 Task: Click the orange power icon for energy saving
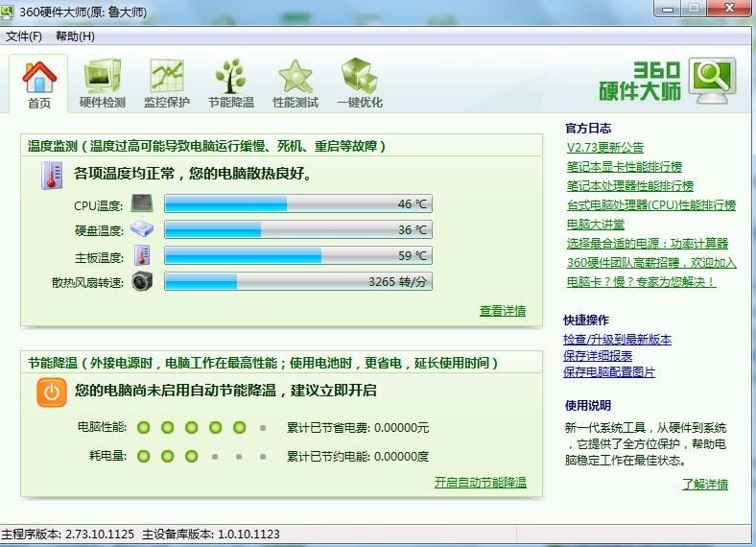click(x=52, y=392)
